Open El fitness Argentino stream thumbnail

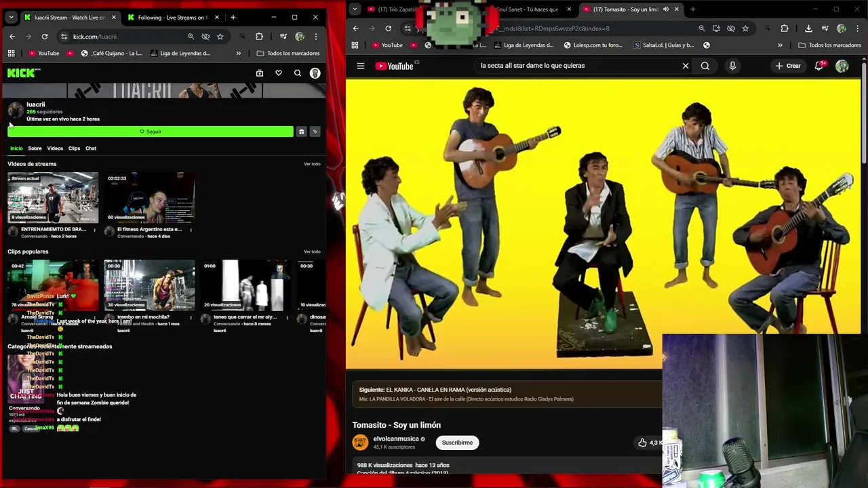pyautogui.click(x=149, y=198)
